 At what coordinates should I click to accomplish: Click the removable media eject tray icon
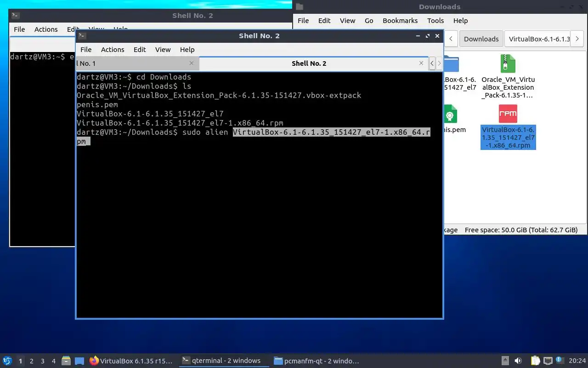pos(505,361)
